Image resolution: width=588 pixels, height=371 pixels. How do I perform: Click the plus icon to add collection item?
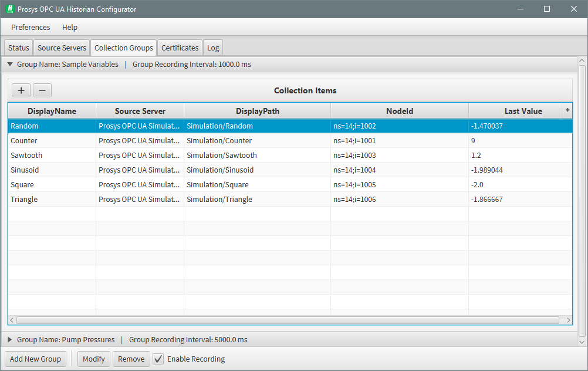point(21,90)
